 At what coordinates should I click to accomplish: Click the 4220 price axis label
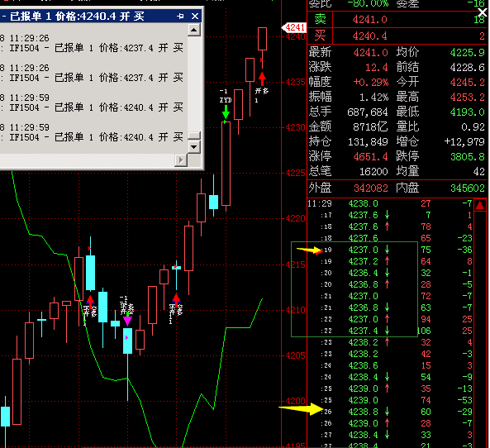295,218
